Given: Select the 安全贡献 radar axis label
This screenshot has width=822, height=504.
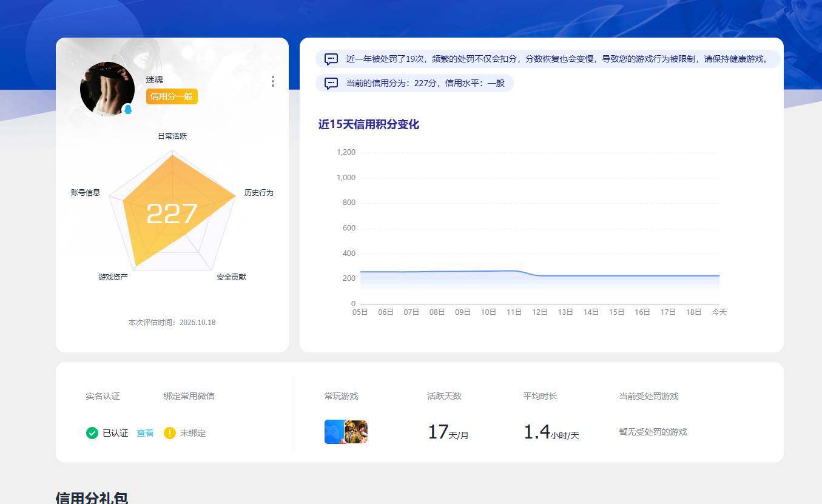Looking at the screenshot, I should click(232, 277).
